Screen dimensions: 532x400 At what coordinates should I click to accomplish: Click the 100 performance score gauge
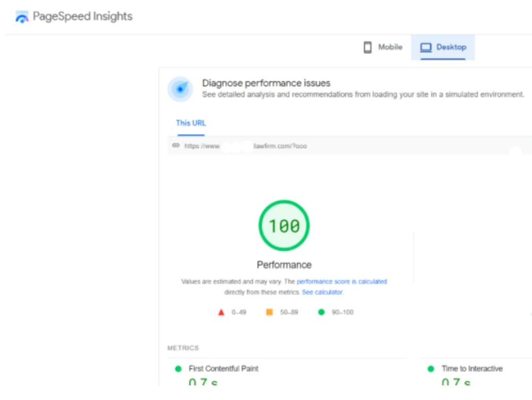(x=284, y=225)
